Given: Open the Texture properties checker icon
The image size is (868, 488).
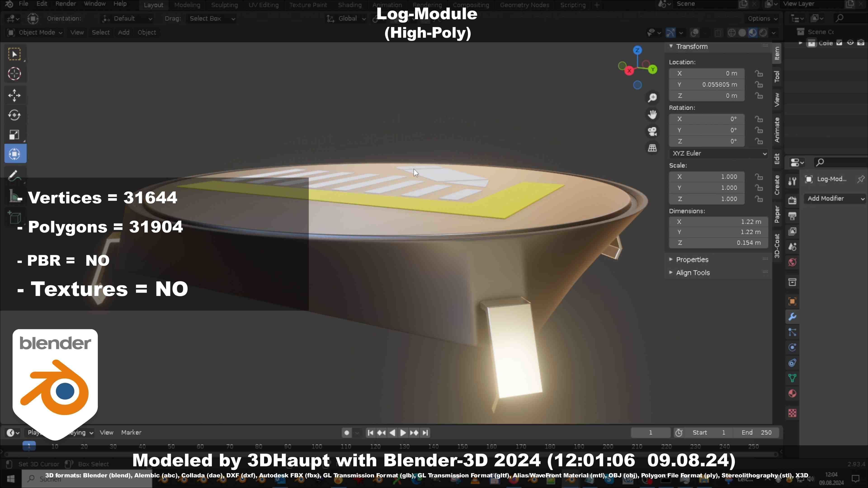Looking at the screenshot, I should [x=792, y=413].
